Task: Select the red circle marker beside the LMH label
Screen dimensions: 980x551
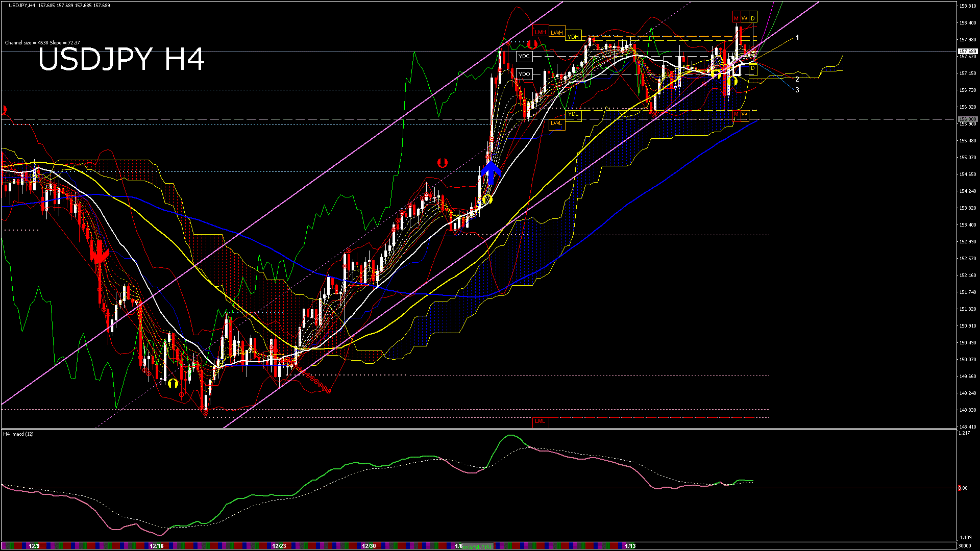Action: click(532, 44)
